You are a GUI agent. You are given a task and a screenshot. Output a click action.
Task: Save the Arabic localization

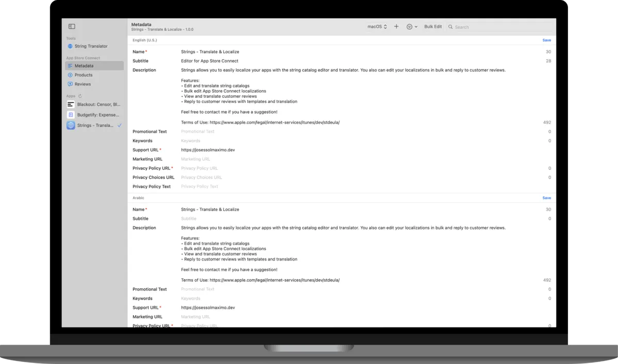click(546, 198)
